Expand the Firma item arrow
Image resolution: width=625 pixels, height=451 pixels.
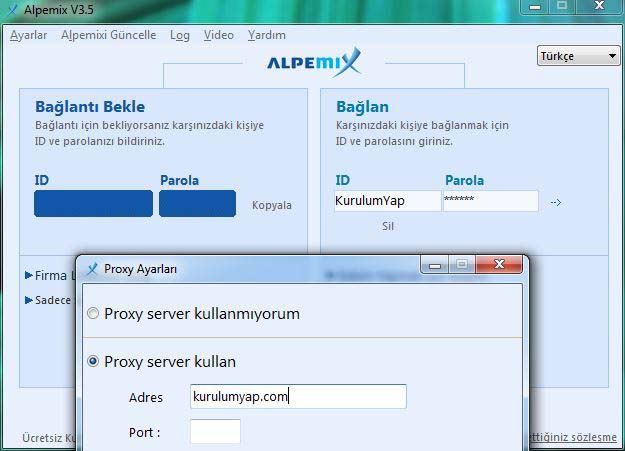(x=29, y=275)
